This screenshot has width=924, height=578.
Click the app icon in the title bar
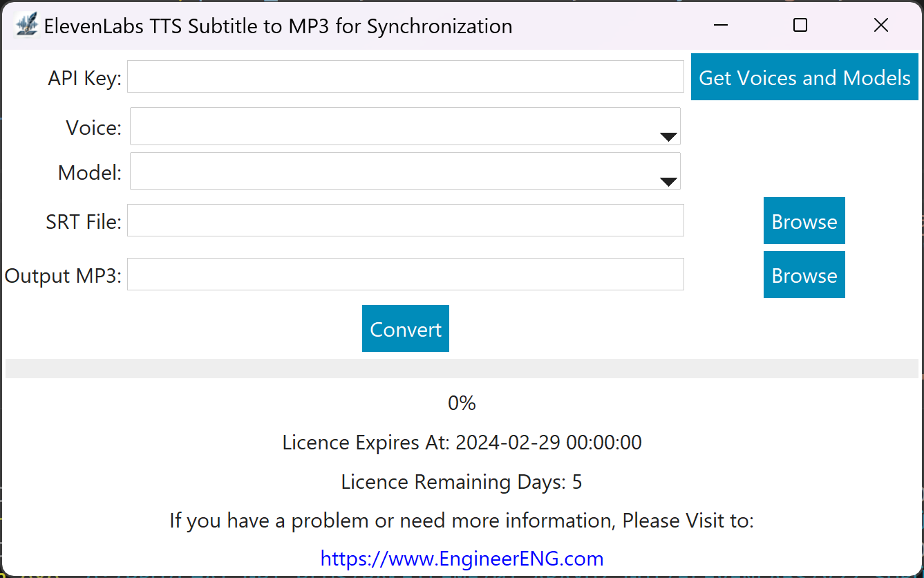[26, 26]
